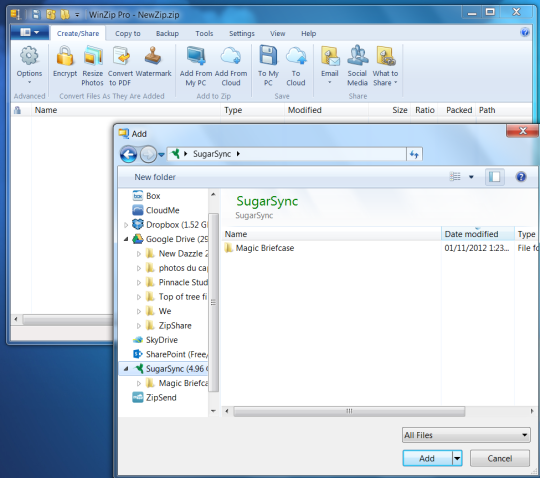Open the Social Media share tool
This screenshot has width=540, height=478.
click(357, 65)
